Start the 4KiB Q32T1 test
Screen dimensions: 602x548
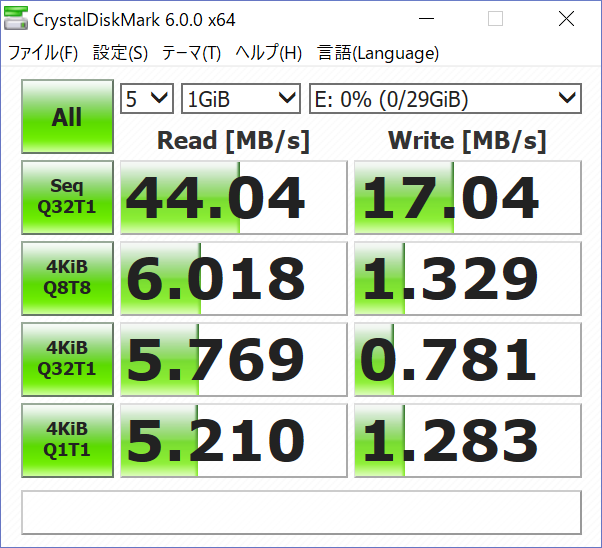click(67, 360)
